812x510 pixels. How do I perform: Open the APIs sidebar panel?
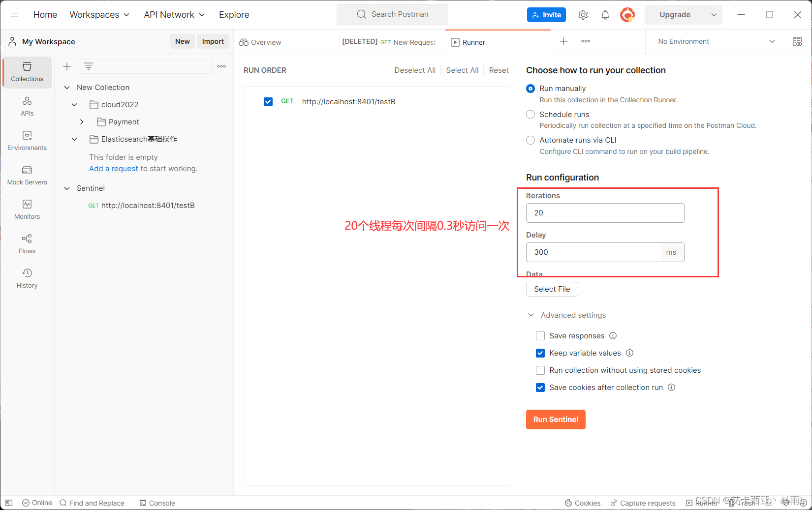point(27,107)
